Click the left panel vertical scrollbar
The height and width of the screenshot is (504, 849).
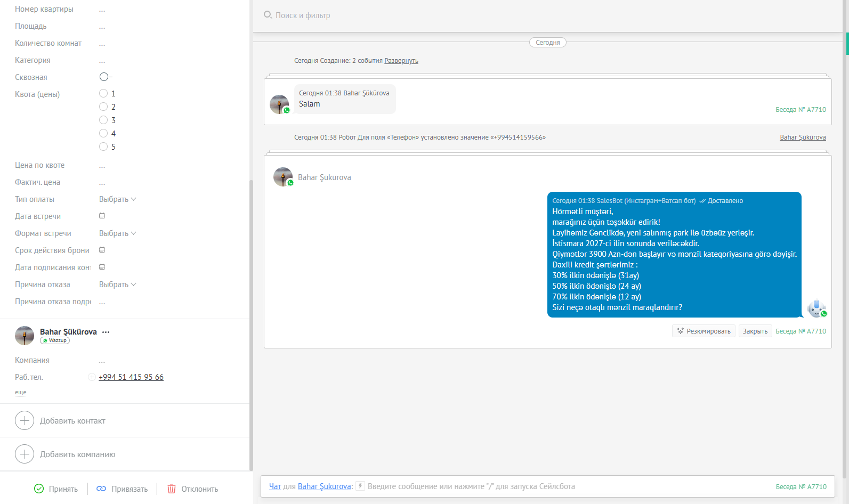click(251, 325)
